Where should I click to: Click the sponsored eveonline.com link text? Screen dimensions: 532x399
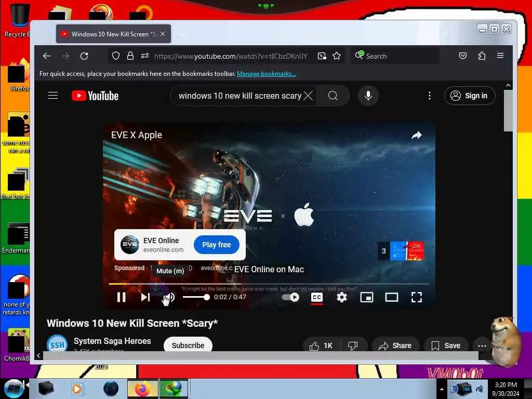click(217, 268)
